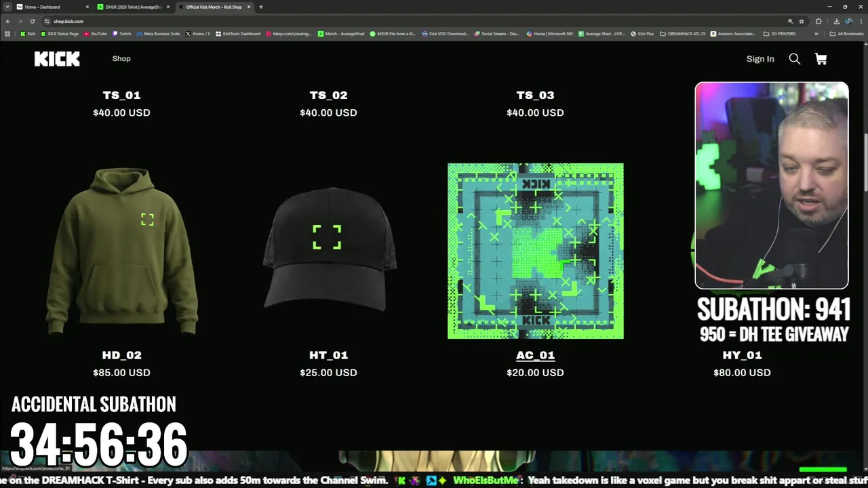Screen dimensions: 868x488
Task: Open the Amazon Associates bookmark
Action: click(734, 33)
